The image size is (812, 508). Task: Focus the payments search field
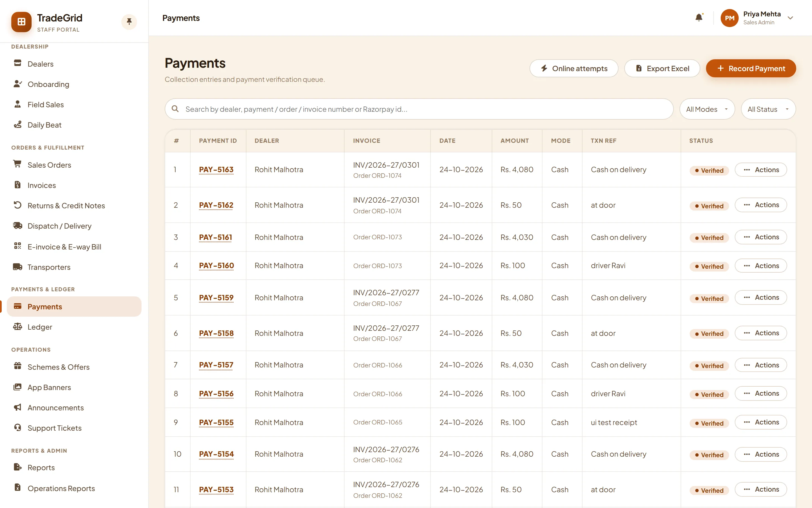tap(419, 109)
